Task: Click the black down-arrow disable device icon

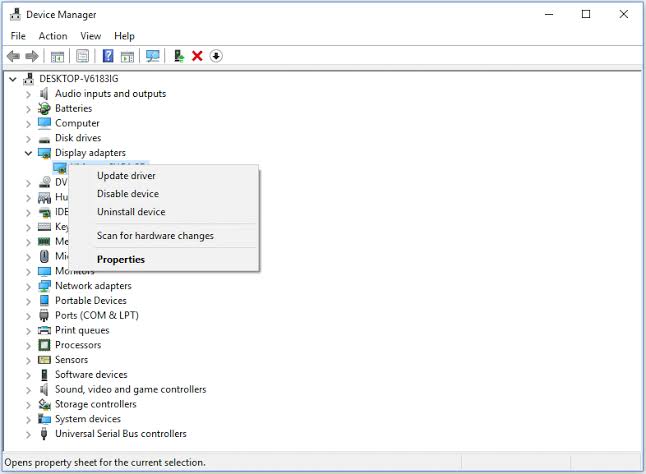Action: (x=216, y=56)
